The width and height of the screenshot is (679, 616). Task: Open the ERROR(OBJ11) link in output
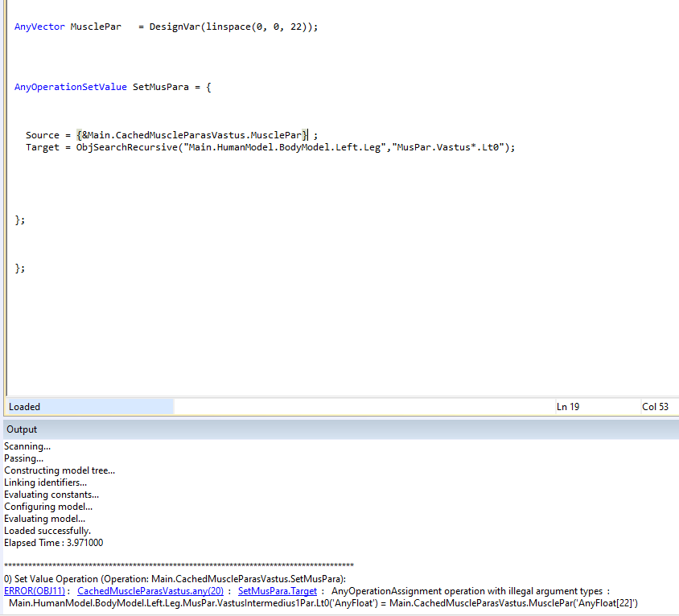click(34, 591)
